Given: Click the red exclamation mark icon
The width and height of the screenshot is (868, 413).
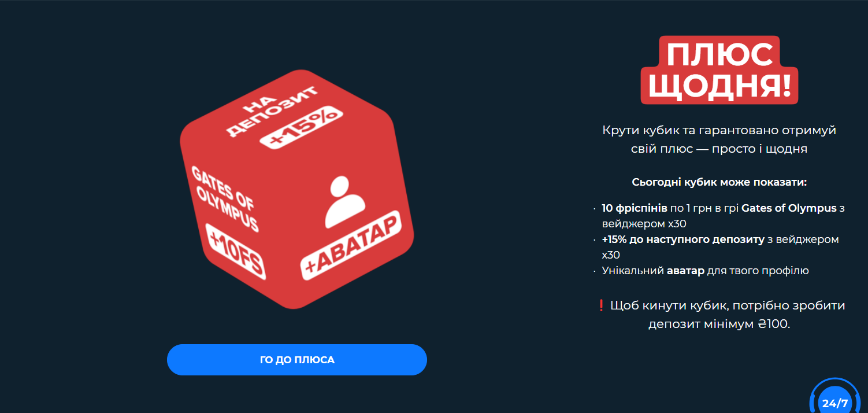Looking at the screenshot, I should click(x=601, y=305).
